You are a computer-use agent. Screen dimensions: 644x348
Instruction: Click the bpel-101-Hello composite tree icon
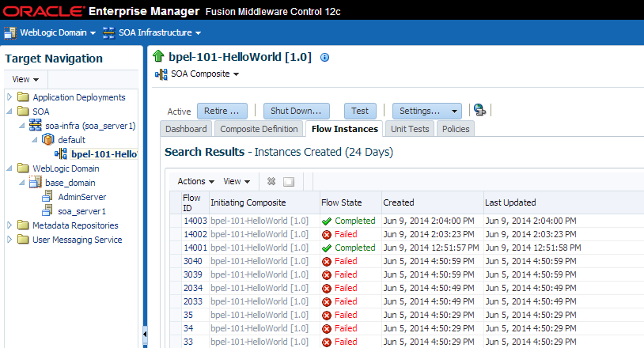(61, 154)
